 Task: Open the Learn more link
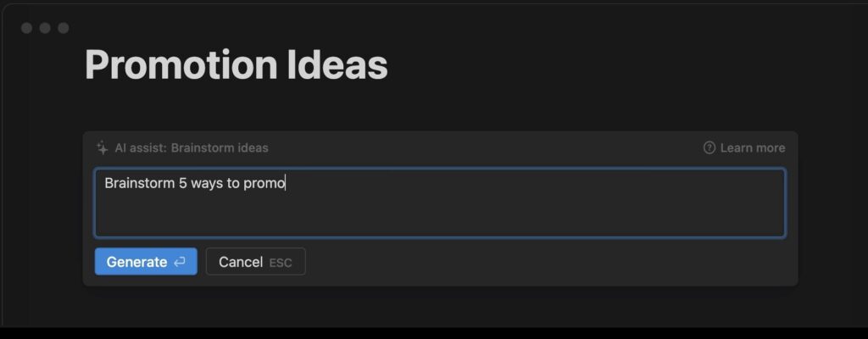pyautogui.click(x=753, y=148)
